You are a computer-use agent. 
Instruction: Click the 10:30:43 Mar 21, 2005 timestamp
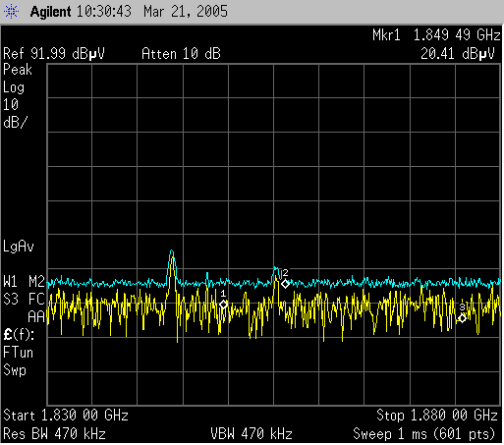click(x=152, y=12)
